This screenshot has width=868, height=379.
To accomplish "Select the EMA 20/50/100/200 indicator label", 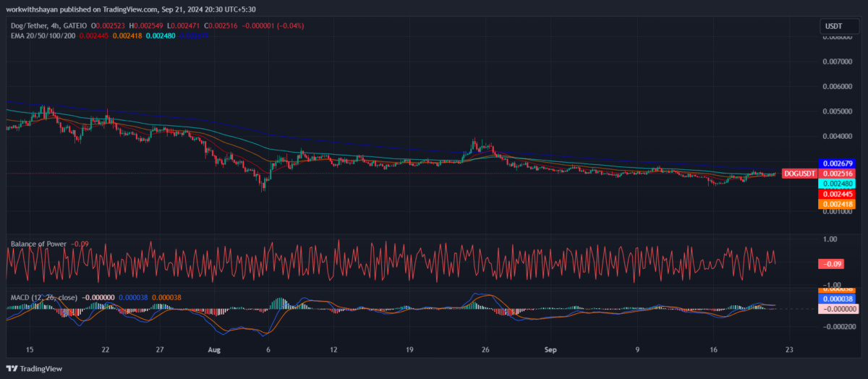I will 42,35.
